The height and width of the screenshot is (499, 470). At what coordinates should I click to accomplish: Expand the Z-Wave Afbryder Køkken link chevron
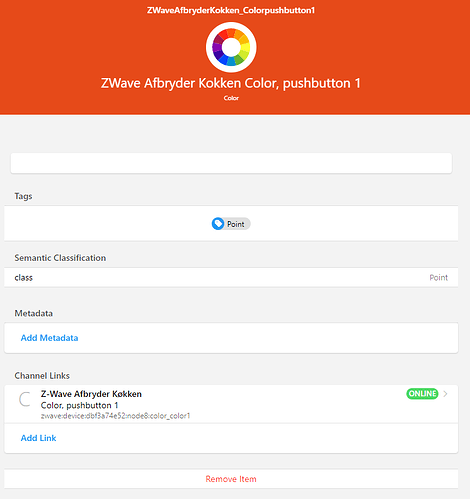pos(446,394)
